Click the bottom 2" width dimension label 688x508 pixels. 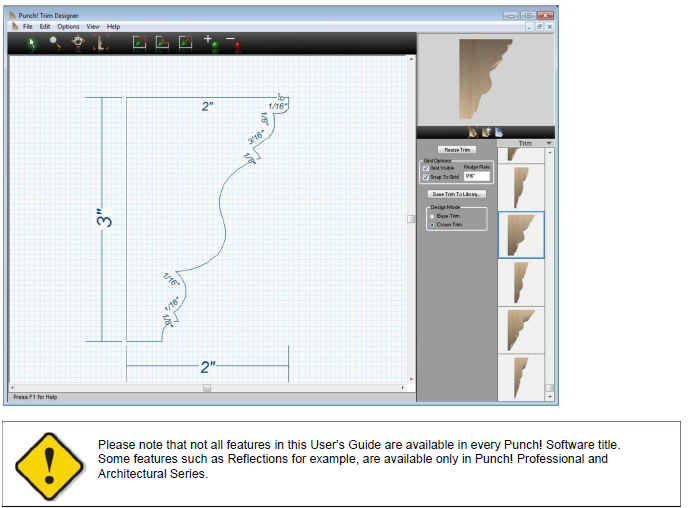(x=208, y=367)
